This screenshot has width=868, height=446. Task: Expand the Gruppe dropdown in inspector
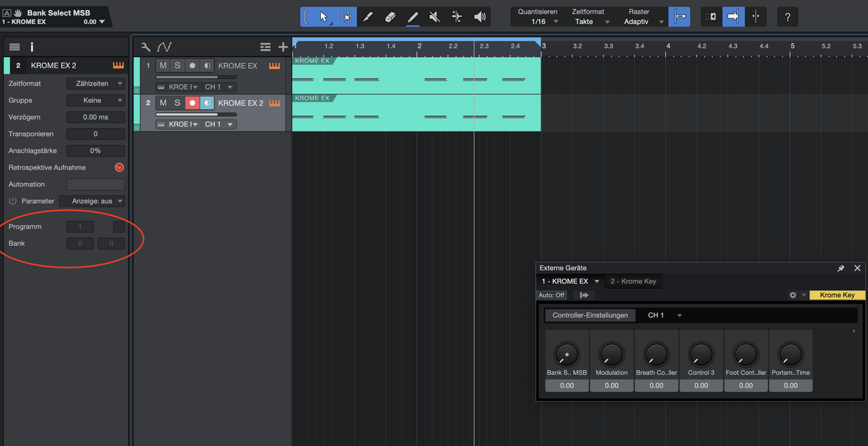point(96,100)
